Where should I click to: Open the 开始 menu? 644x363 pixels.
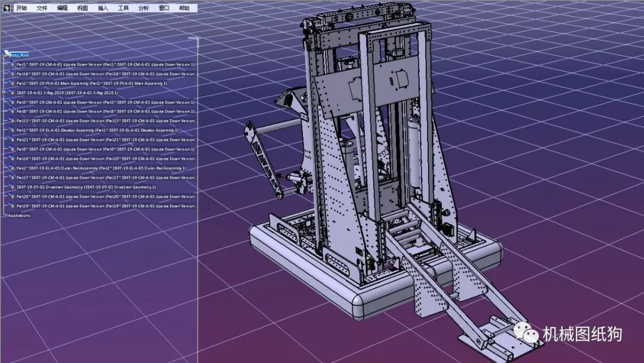pos(21,8)
